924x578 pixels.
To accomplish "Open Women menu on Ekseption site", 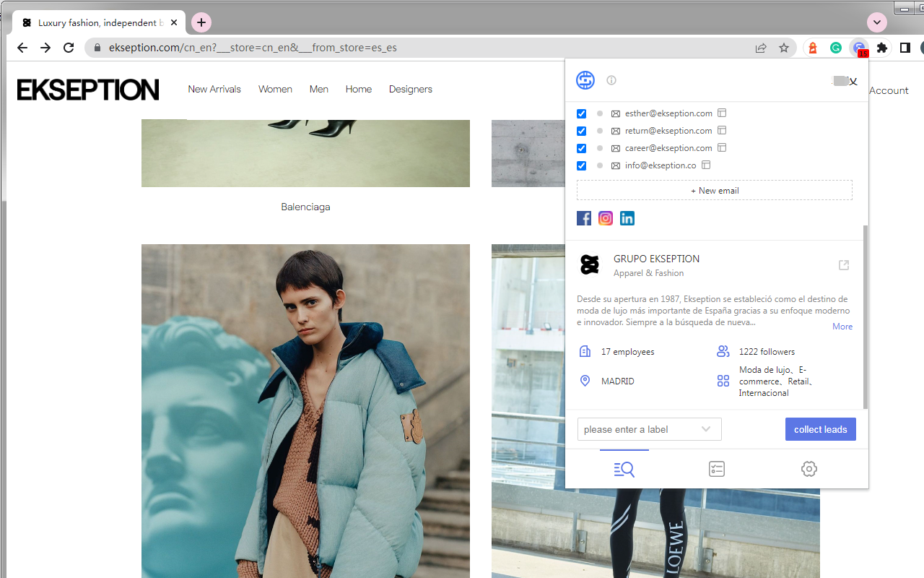I will coord(275,89).
